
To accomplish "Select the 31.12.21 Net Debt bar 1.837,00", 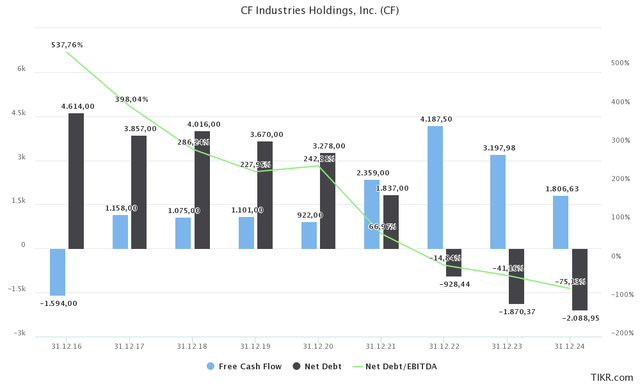I will 391,222.
